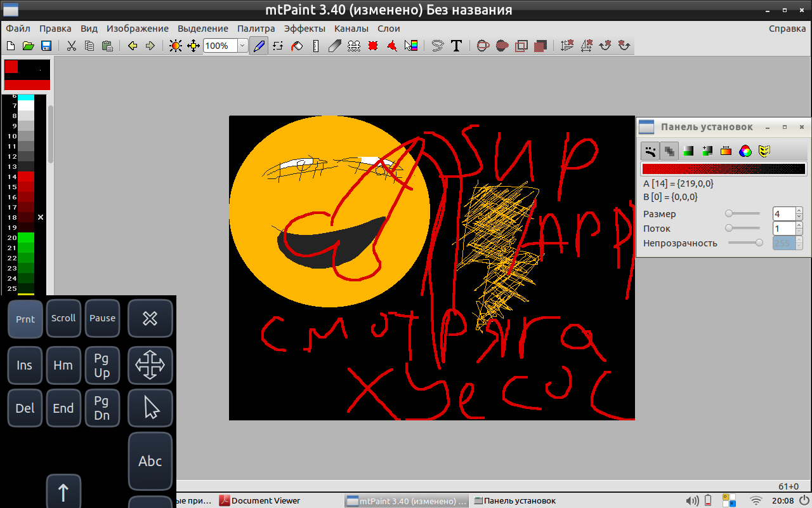
Task: Select the Paint pencil tool
Action: click(x=259, y=46)
